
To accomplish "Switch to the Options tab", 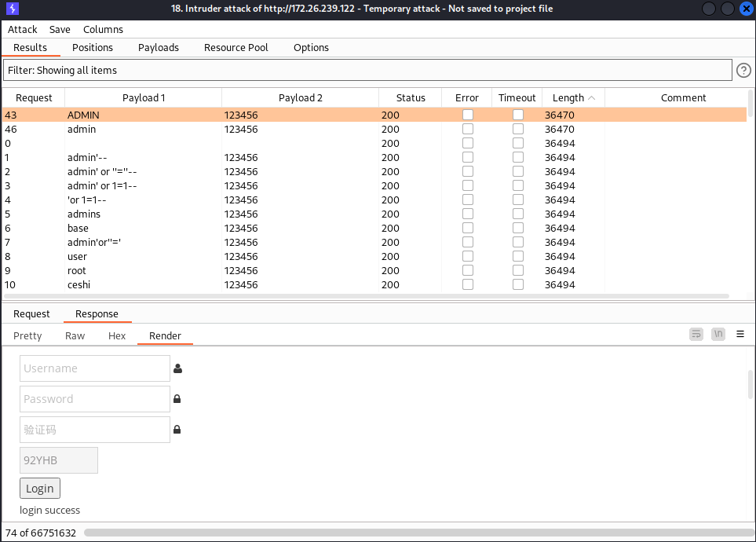I will click(x=311, y=48).
